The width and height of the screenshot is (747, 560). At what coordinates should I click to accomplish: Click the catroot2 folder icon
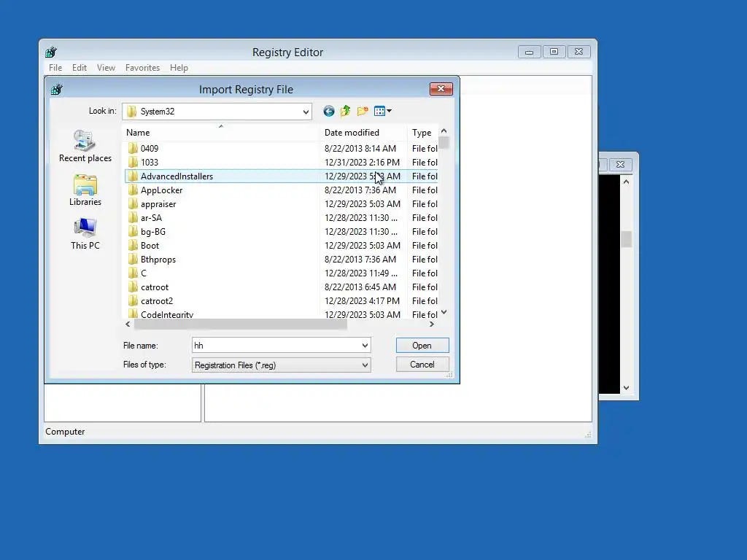coord(133,301)
